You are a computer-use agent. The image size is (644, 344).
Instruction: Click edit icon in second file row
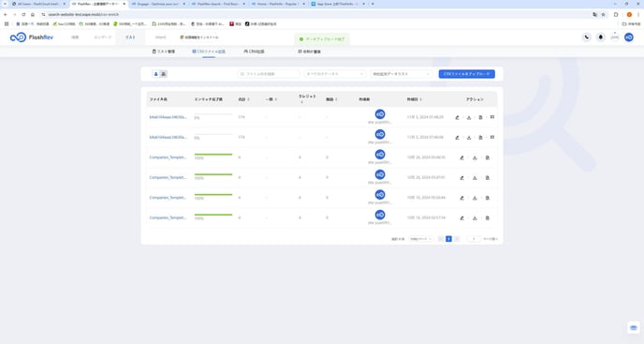457,138
